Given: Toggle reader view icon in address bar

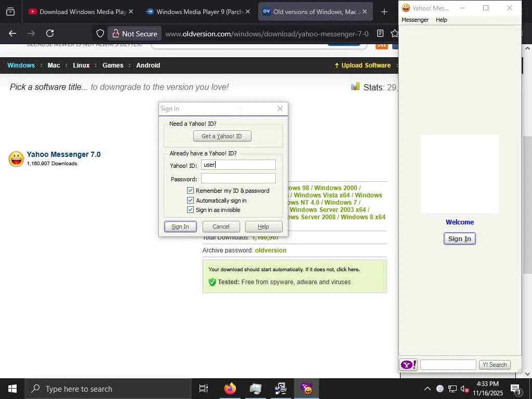Looking at the screenshot, I should pos(380,33).
